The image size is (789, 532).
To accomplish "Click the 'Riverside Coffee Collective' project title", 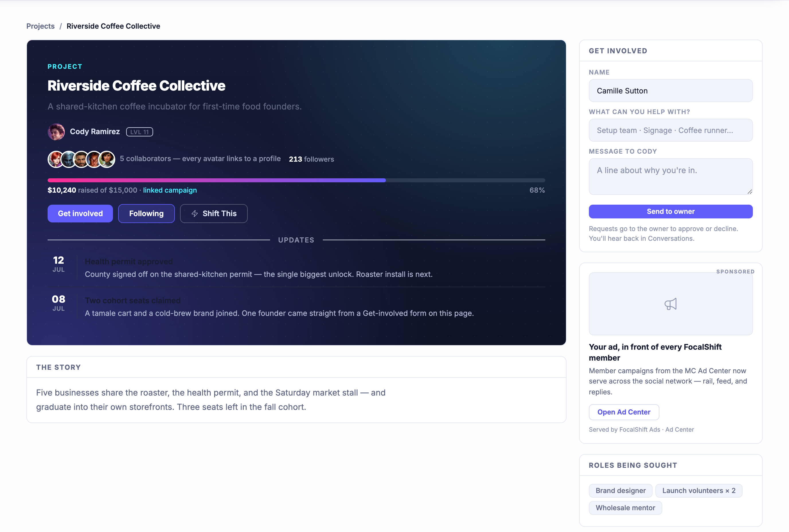I will (136, 86).
